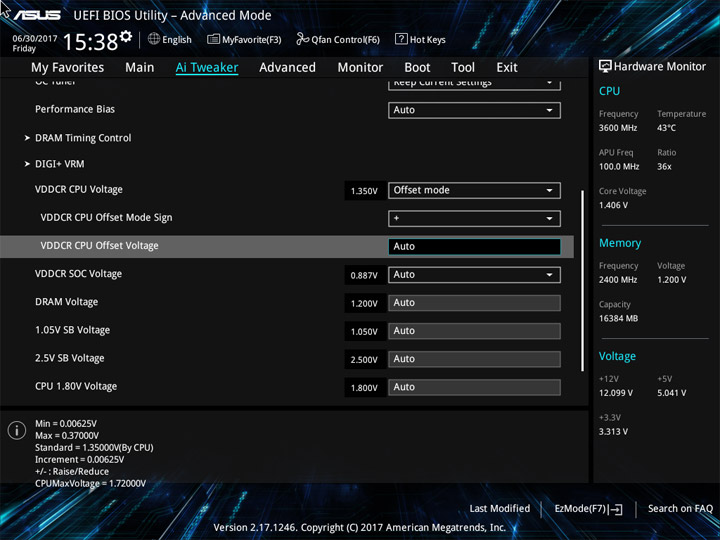Select 1.05V SB Voltage label
Image resolution: width=720 pixels, height=540 pixels.
point(73,330)
